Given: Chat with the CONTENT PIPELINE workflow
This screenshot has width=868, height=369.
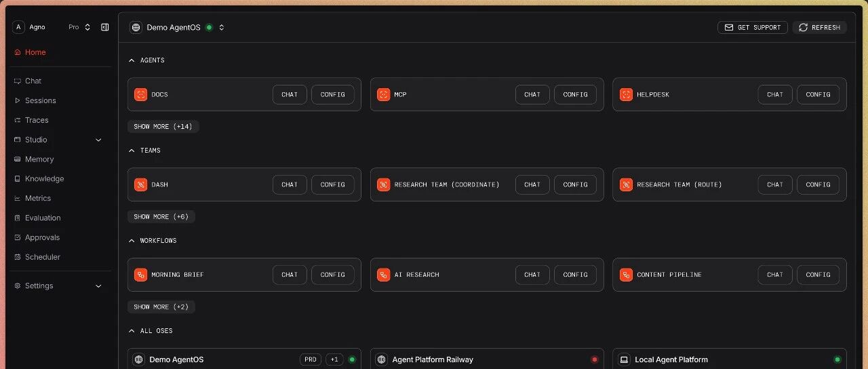Looking at the screenshot, I should (775, 275).
